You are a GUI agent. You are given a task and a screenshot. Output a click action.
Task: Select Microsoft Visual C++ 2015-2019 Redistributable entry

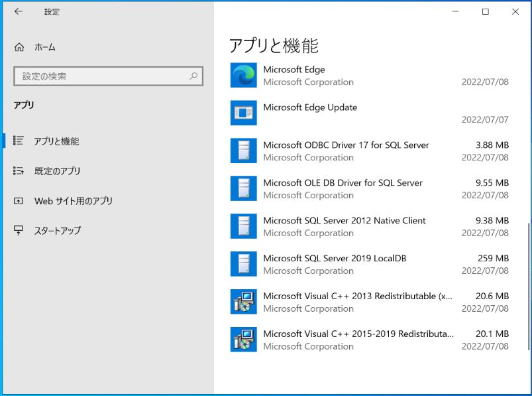[358, 334]
